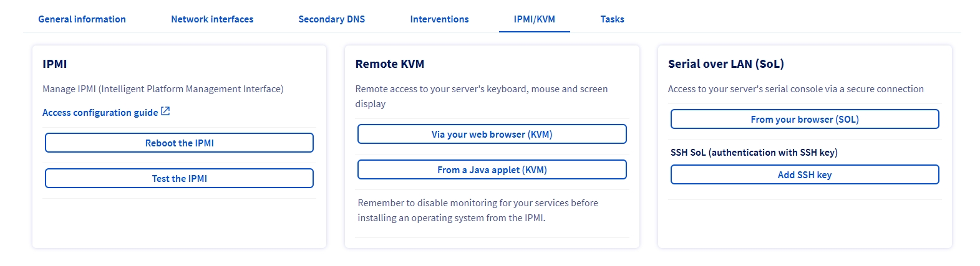980x266 pixels.
Task: Launch KVM via your web browser
Action: point(492,135)
